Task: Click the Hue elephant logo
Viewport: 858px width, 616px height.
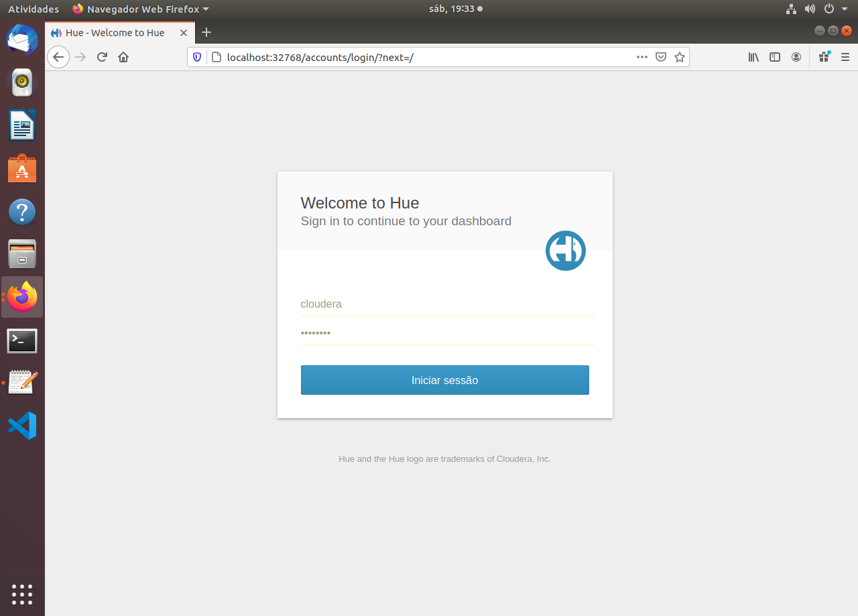Action: (x=566, y=251)
